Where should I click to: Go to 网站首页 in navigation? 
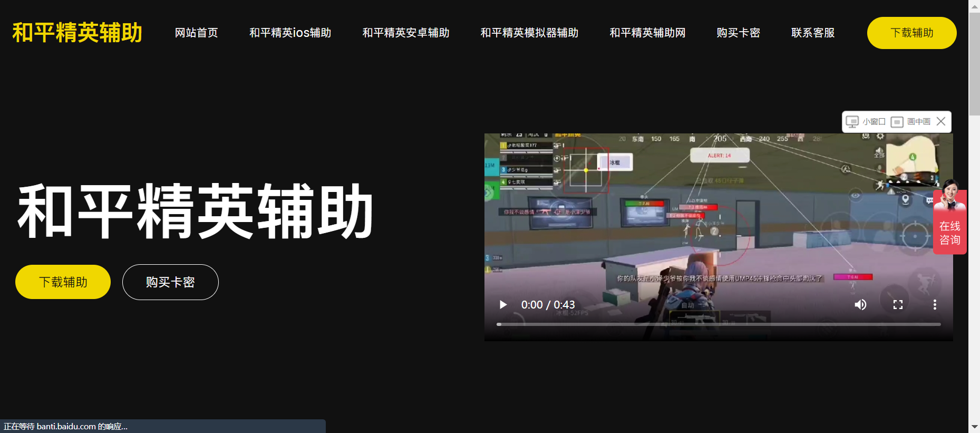coord(196,33)
